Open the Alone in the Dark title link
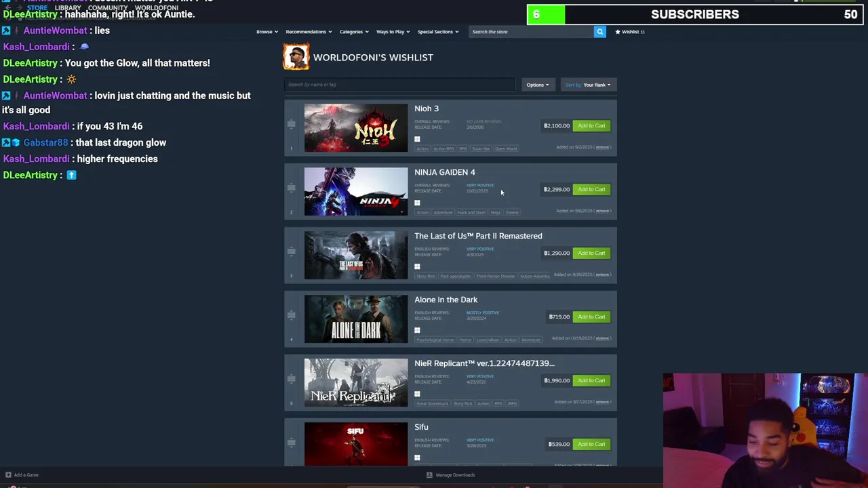Screen dimensions: 868x488 tap(446, 300)
